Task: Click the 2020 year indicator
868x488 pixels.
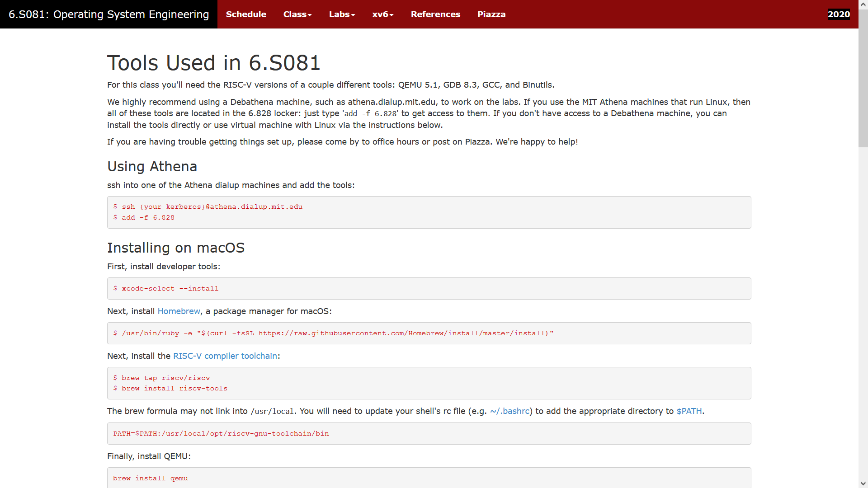Action: tap(838, 14)
